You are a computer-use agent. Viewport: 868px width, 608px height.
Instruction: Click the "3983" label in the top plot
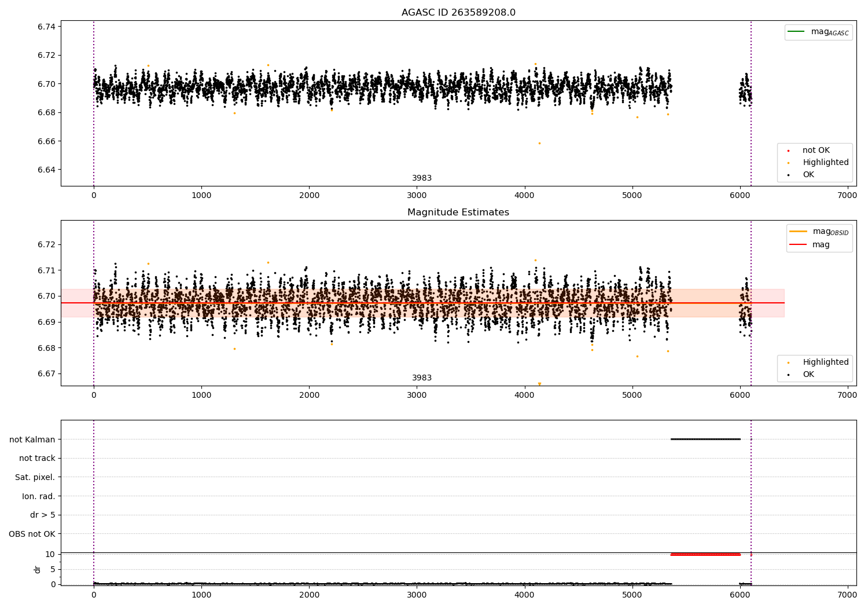[422, 178]
